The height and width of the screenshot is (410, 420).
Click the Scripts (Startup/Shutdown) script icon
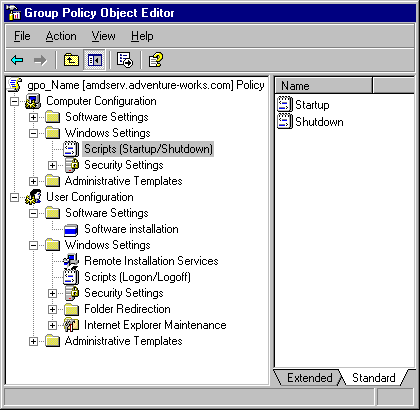point(71,149)
